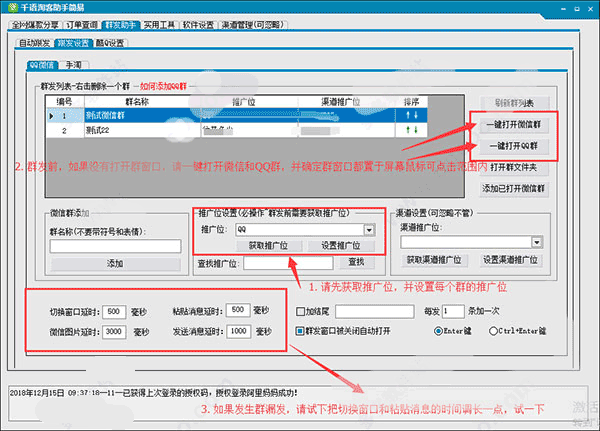
Task: Select the Enter键 radio button
Action: click(438, 331)
